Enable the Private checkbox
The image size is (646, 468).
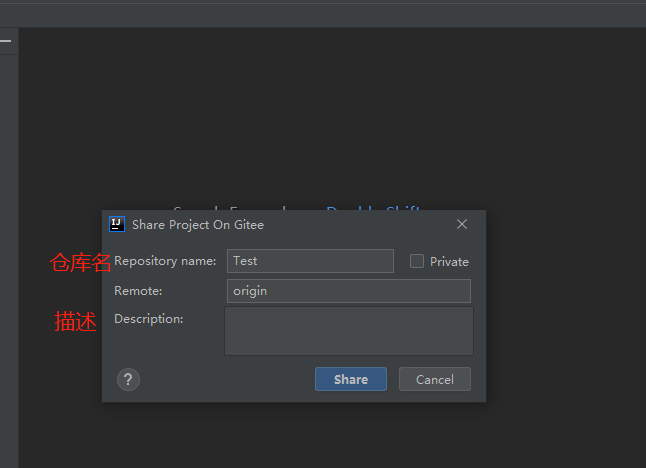(x=417, y=261)
